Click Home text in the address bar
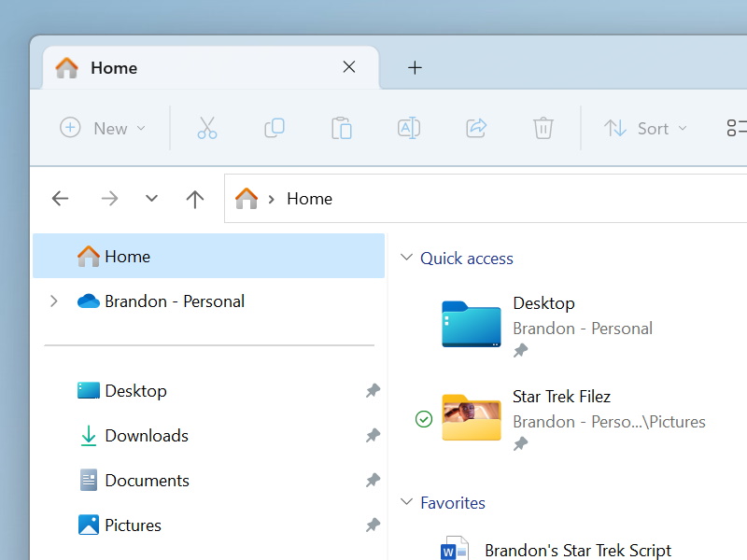Image resolution: width=747 pixels, height=560 pixels. click(x=310, y=199)
